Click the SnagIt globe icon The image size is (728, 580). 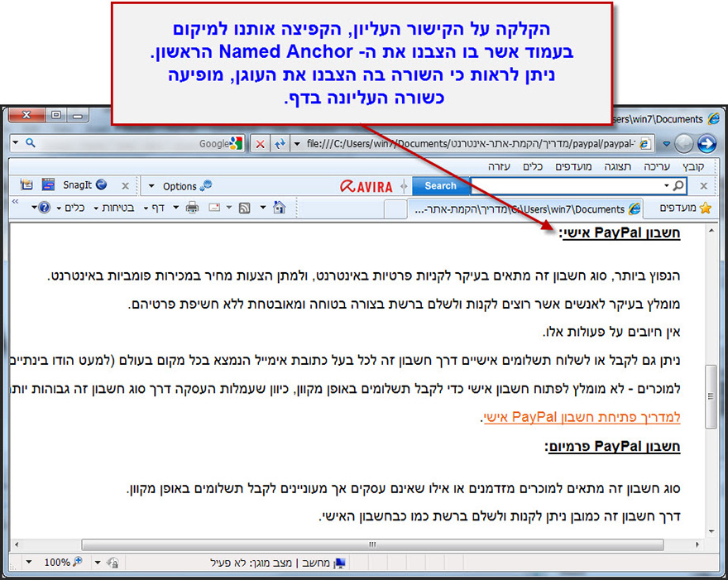click(x=101, y=185)
